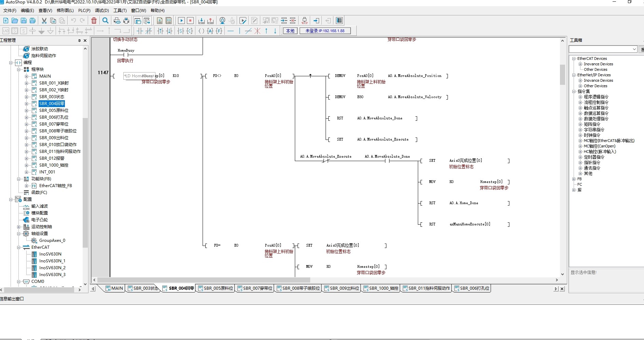The height and width of the screenshot is (340, 644).
Task: Collapse the 功能块(FB) node
Action: (19, 179)
